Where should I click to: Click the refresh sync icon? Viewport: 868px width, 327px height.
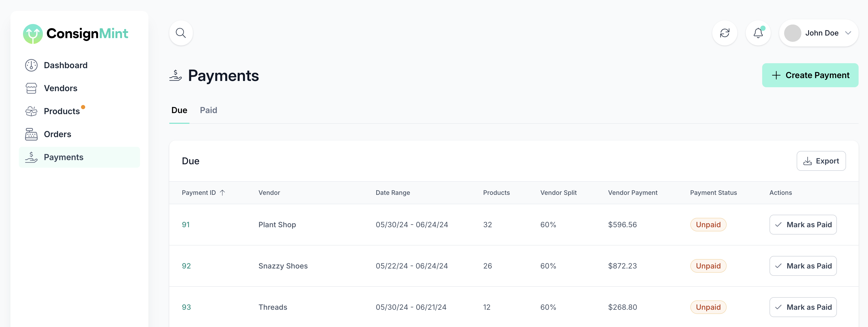coord(725,33)
